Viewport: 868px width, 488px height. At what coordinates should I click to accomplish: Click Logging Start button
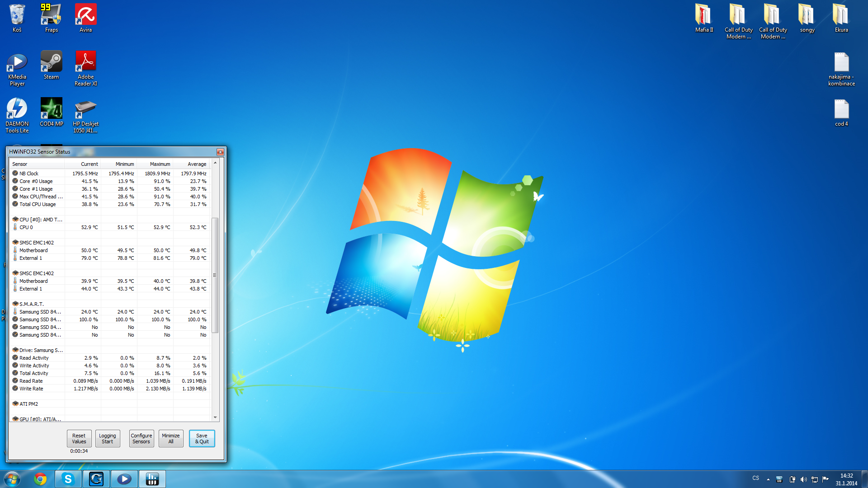click(x=108, y=438)
